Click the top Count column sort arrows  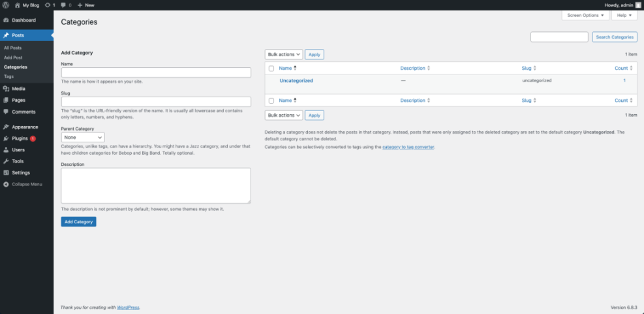[x=631, y=69]
